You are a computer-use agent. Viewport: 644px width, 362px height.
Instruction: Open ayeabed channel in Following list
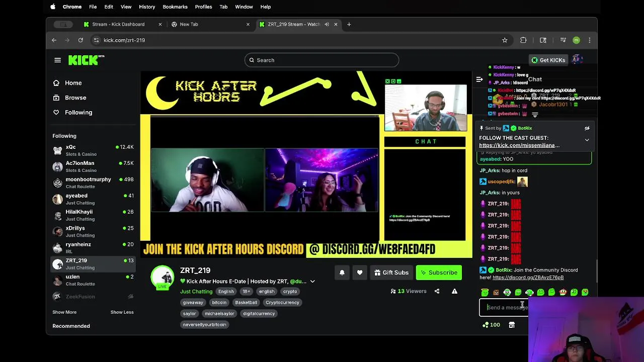pyautogui.click(x=93, y=199)
